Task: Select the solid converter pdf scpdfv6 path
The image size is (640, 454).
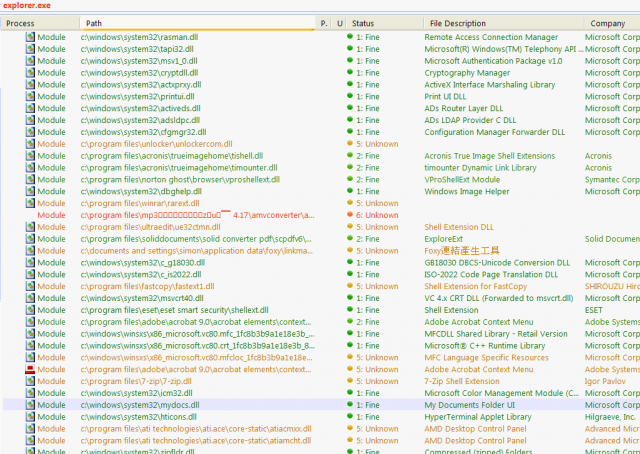Action: tap(196, 239)
